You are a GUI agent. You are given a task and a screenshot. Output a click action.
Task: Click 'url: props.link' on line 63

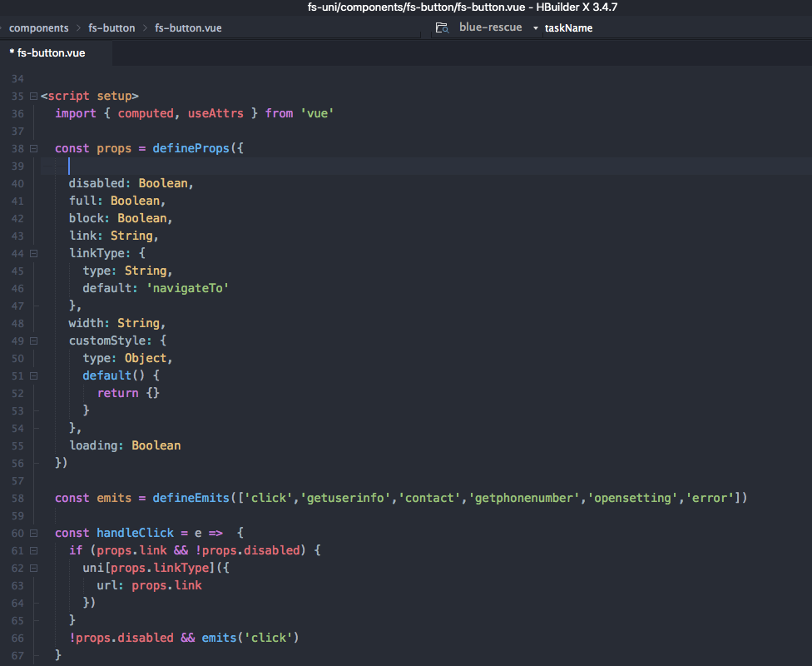tap(149, 585)
